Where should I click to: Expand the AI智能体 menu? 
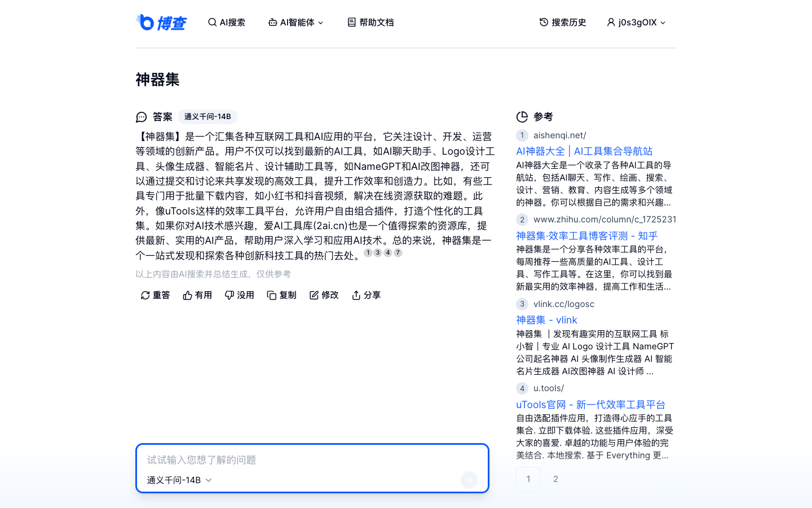click(x=295, y=22)
